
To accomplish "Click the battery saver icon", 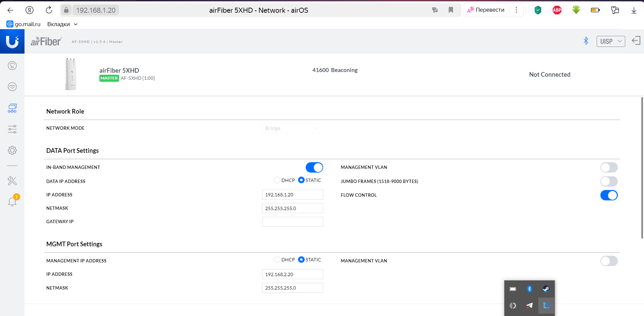I will [595, 10].
